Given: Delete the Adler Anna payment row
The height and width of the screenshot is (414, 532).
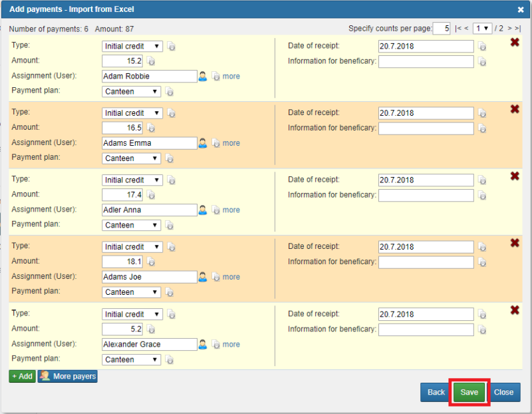Looking at the screenshot, I should point(515,176).
